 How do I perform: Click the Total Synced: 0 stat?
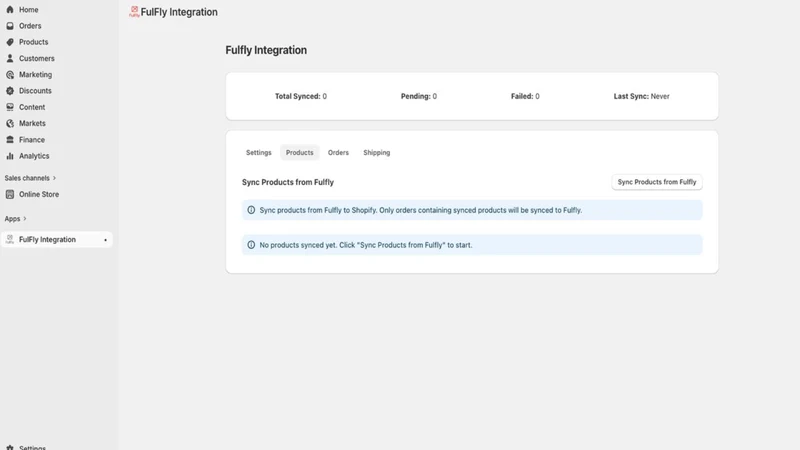pos(301,96)
